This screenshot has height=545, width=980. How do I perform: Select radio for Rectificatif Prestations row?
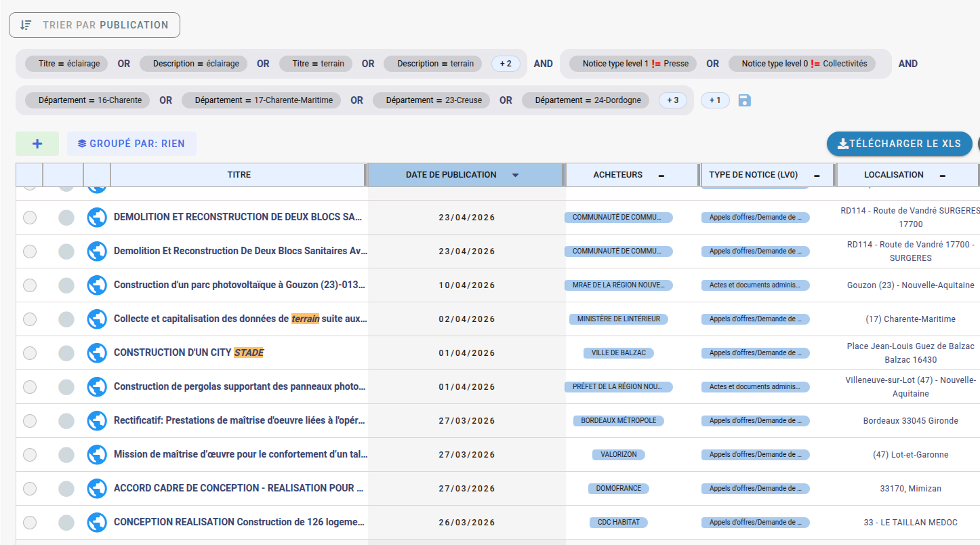coord(30,420)
